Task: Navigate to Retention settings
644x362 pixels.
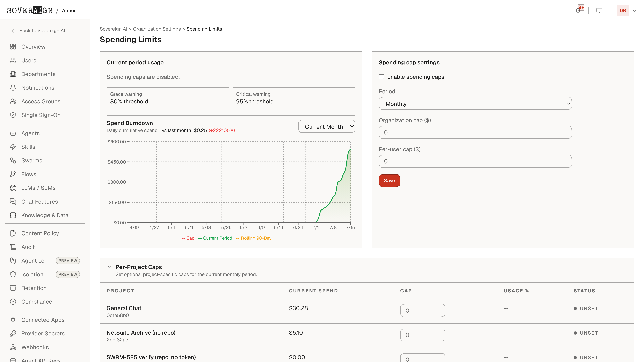Action: tap(34, 288)
